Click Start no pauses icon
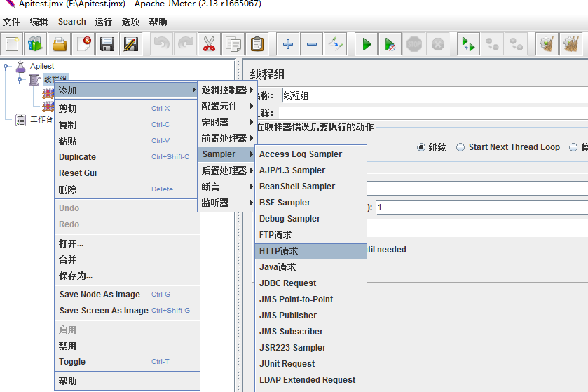This screenshot has height=392, width=588. [x=390, y=44]
